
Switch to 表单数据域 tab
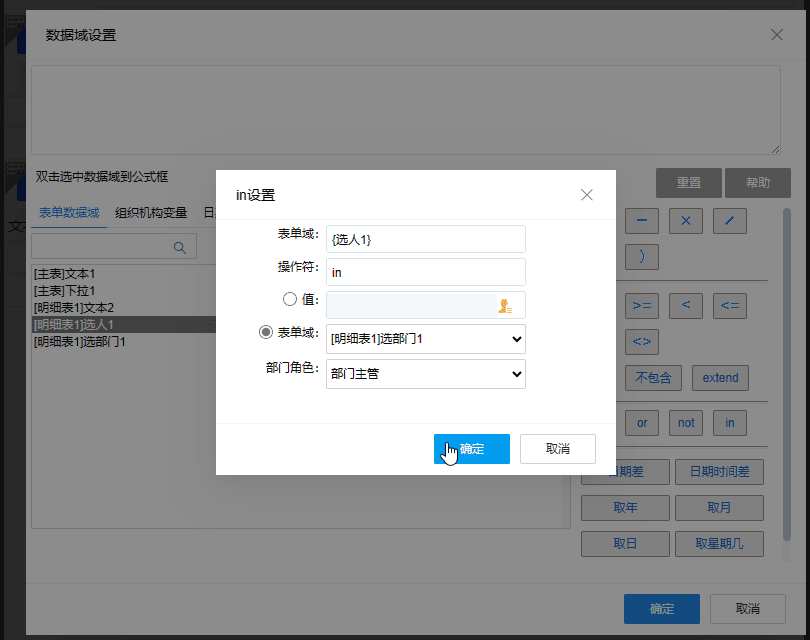[x=69, y=213]
